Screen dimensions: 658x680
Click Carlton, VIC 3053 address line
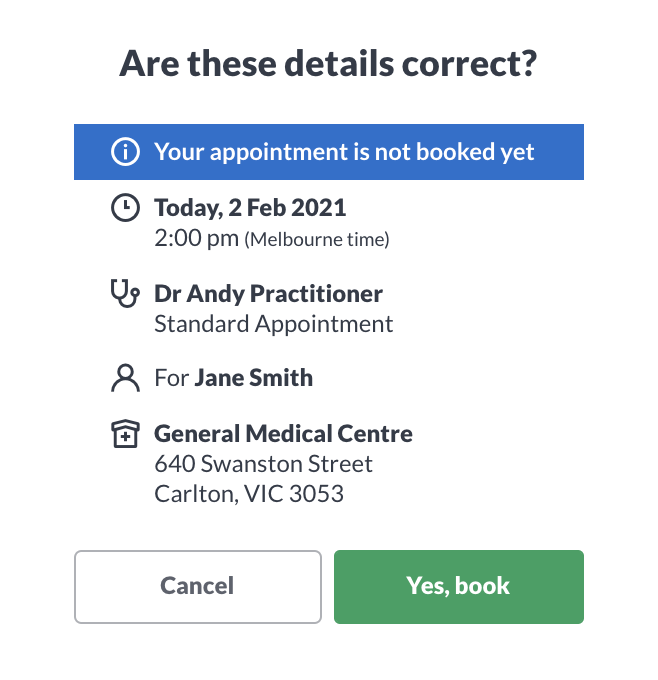click(x=249, y=494)
